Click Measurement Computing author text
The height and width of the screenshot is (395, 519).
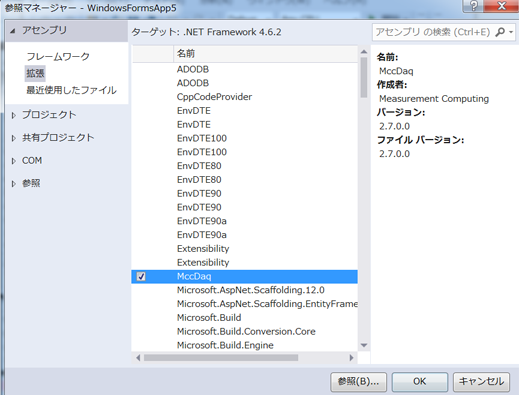click(434, 99)
